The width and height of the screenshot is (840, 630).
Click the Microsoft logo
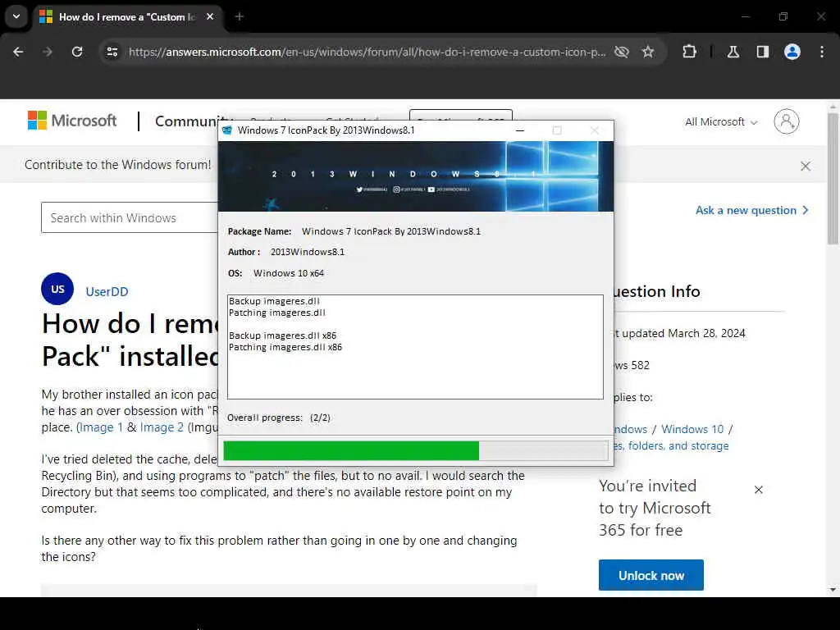pos(72,121)
